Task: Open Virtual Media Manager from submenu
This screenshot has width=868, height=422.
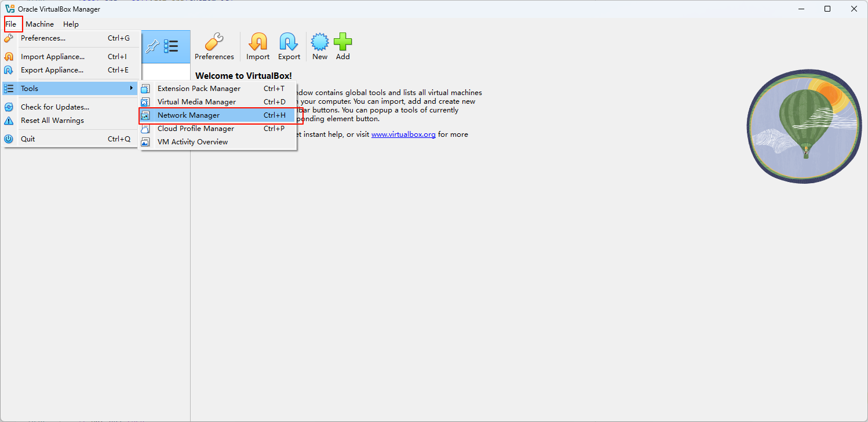Action: tap(217, 102)
